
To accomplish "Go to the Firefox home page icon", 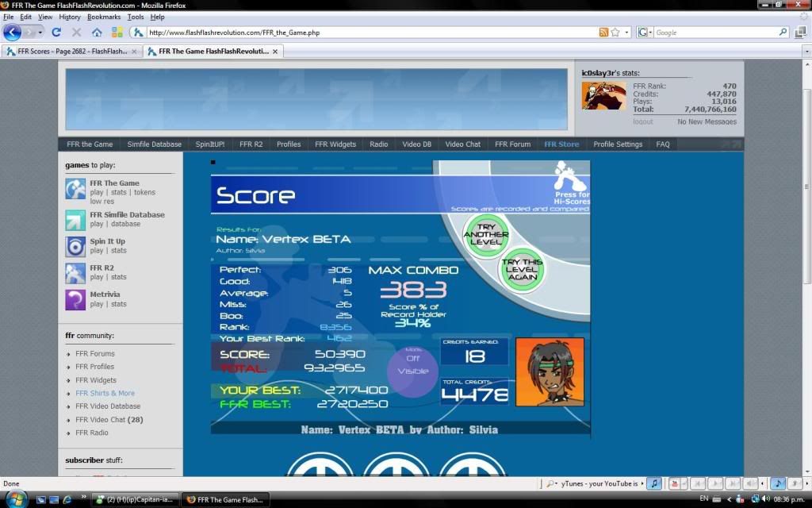I will (97, 33).
